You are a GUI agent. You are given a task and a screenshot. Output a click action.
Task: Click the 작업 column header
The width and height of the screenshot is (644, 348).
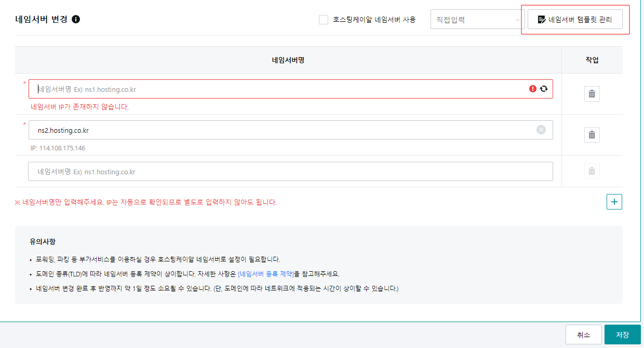click(x=592, y=60)
